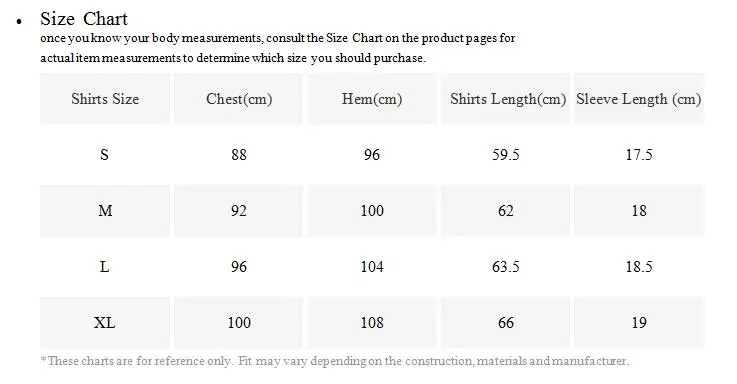Select the L size row label
This screenshot has width=737, height=384.
pyautogui.click(x=104, y=266)
